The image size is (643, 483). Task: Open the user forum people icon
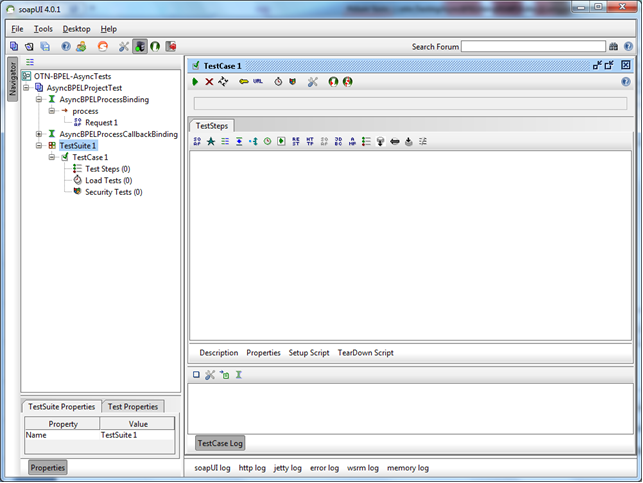(x=81, y=46)
